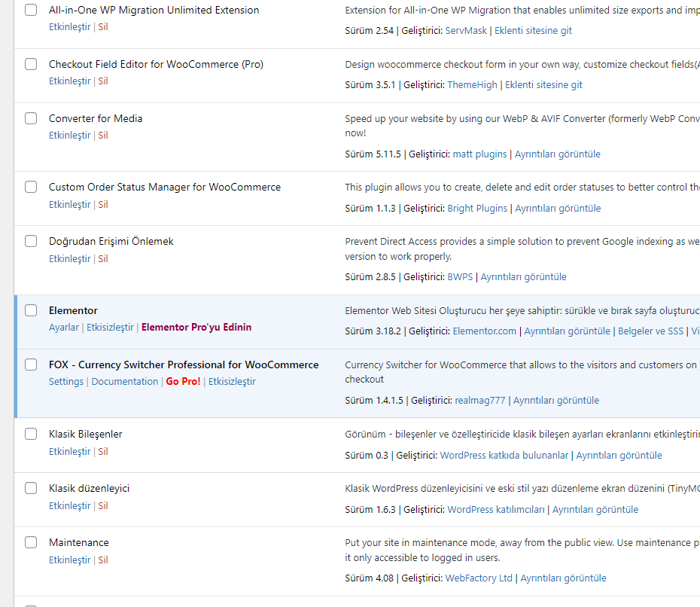Click Sürüm 1.4.1.5 version text
Screen dimensions: 700x607
tap(374, 400)
